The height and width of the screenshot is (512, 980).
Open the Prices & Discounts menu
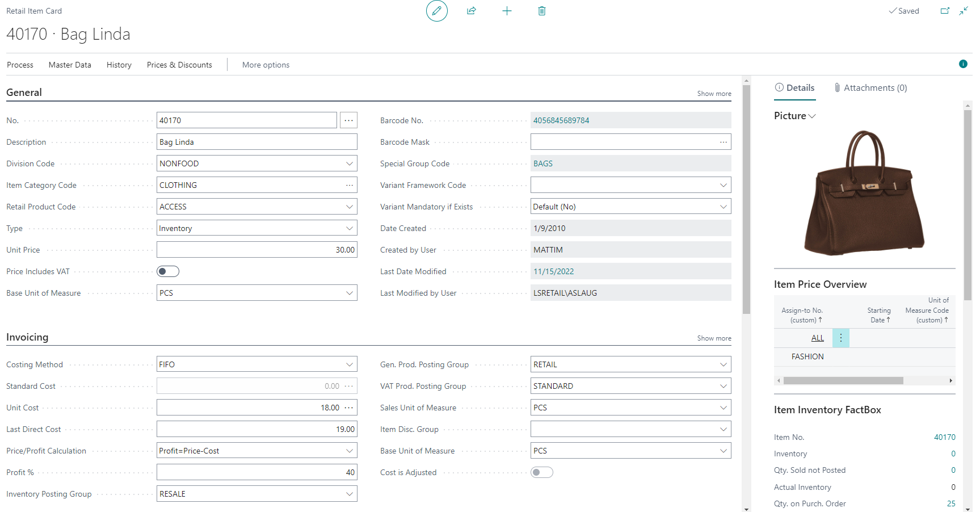click(x=179, y=65)
